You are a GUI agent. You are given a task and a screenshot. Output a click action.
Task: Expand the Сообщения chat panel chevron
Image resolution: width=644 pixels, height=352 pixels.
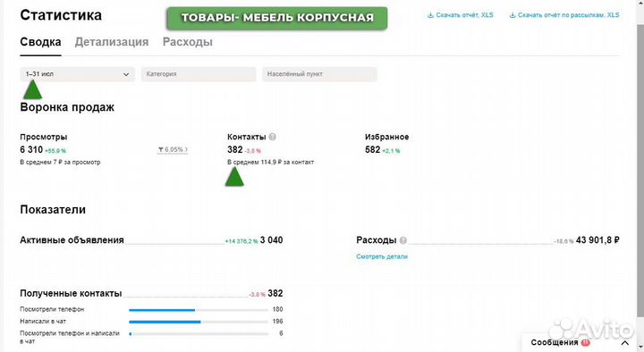pos(624,342)
